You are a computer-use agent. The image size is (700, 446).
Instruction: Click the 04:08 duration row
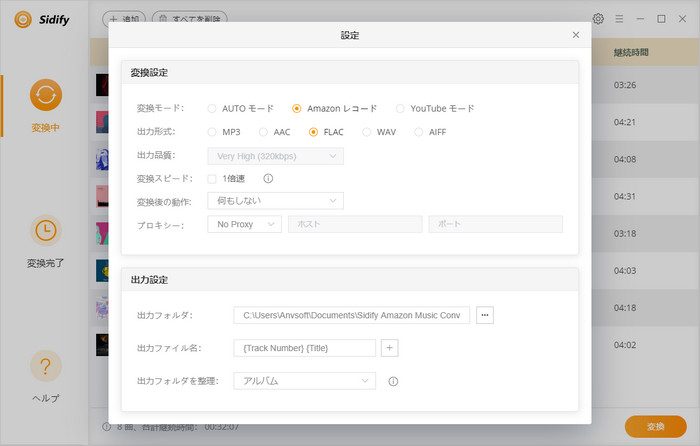[x=625, y=159]
